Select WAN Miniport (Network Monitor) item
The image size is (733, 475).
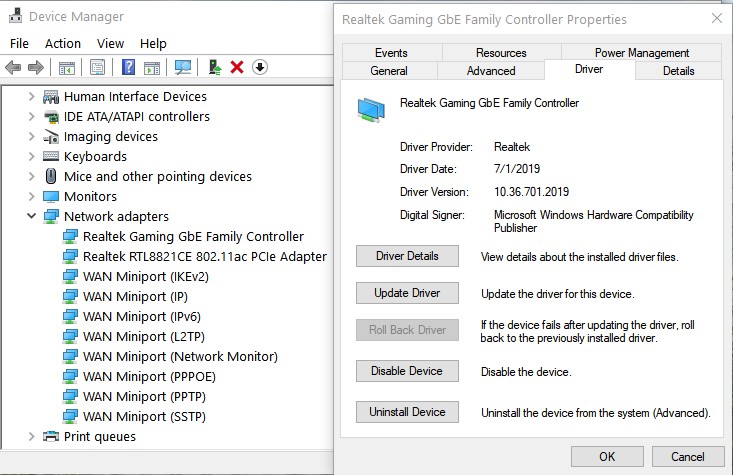pyautogui.click(x=180, y=357)
